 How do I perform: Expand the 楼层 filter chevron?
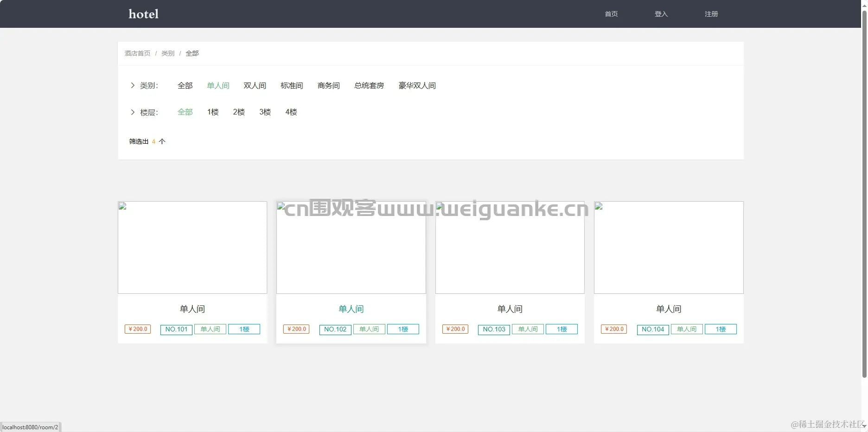pos(133,112)
